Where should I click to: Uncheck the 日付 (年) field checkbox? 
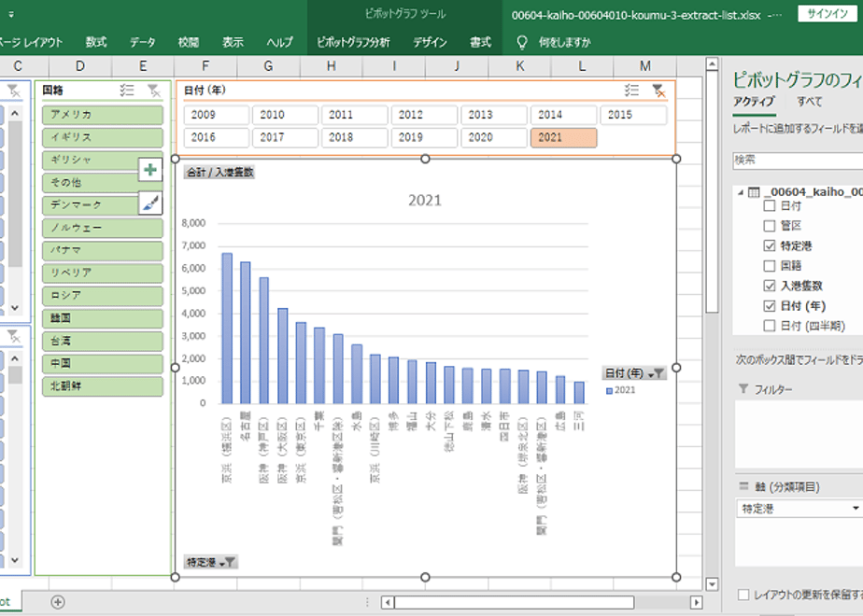[770, 306]
